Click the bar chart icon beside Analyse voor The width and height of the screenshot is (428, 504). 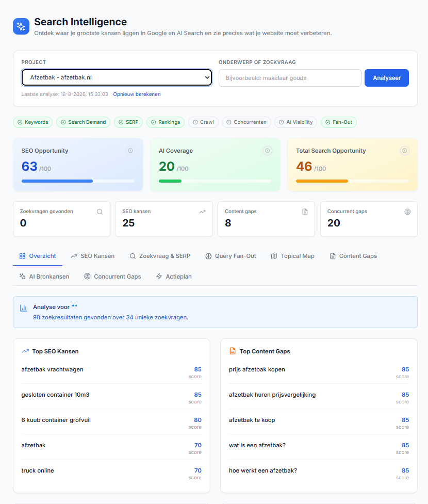[x=23, y=308]
